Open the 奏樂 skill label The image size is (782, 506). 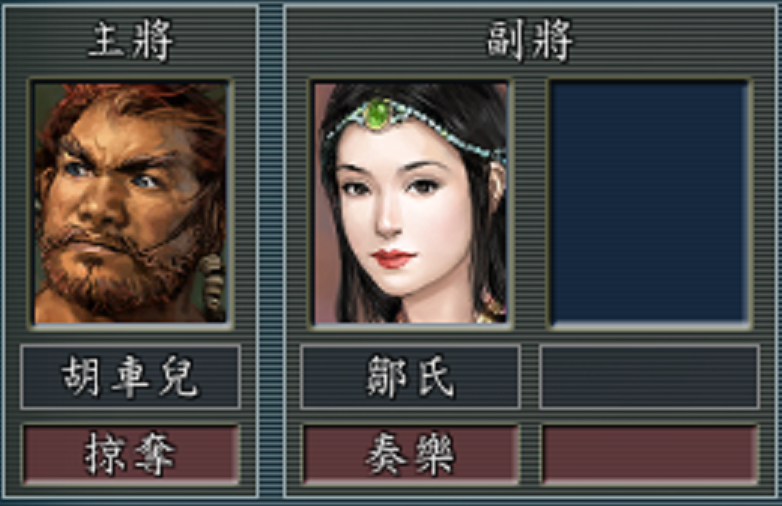[x=410, y=454]
